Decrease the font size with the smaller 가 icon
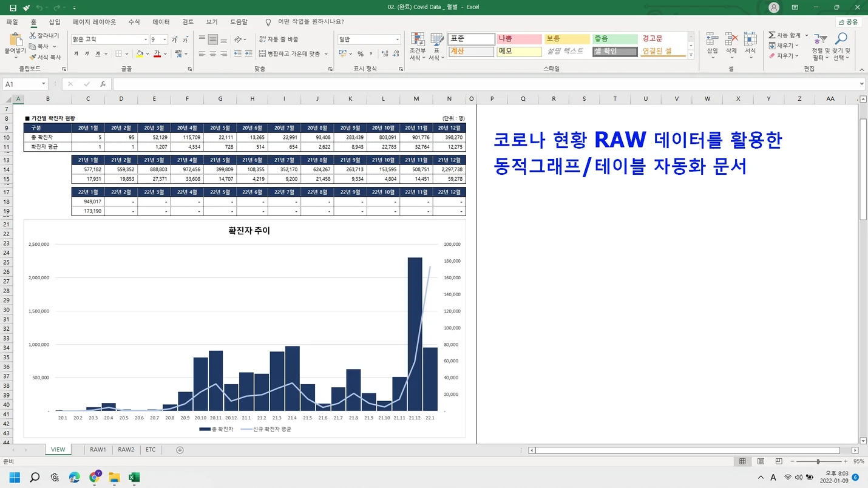868x488 pixels. coord(185,39)
